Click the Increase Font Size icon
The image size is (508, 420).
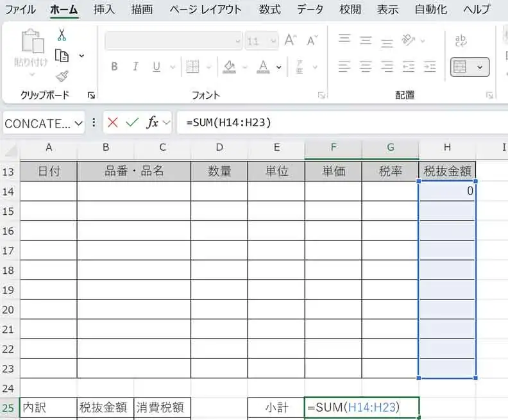pyautogui.click(x=291, y=41)
